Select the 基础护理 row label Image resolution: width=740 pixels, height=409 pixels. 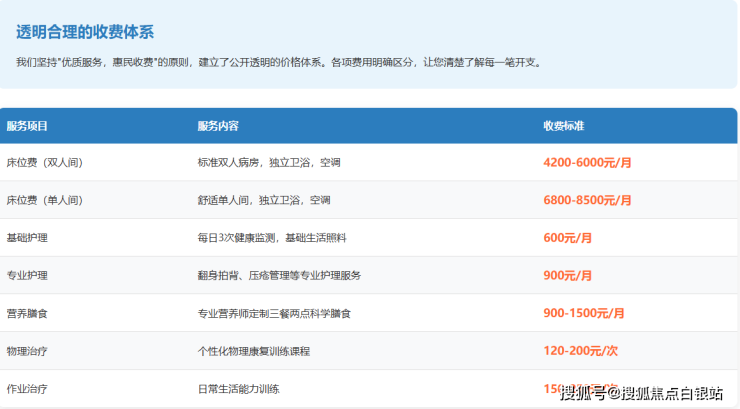click(x=27, y=238)
